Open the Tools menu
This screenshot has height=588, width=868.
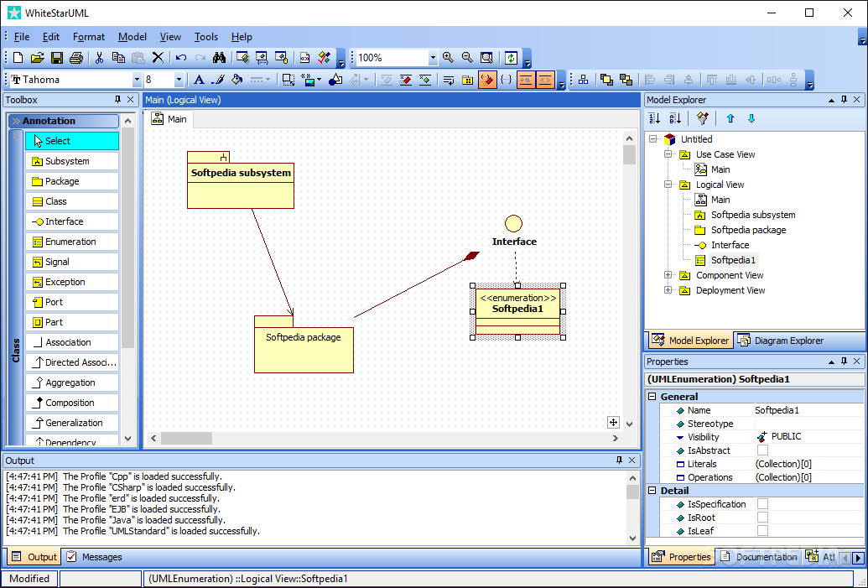[206, 37]
